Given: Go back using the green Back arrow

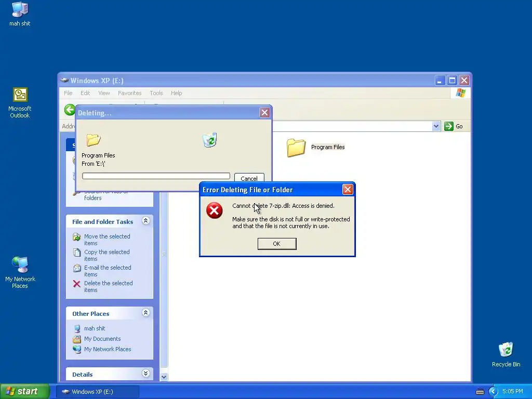Looking at the screenshot, I should tap(70, 110).
